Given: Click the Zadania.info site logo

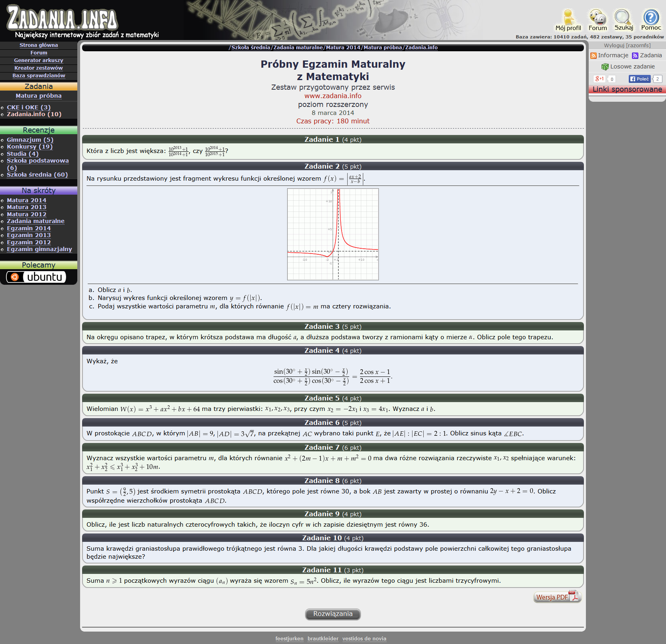Looking at the screenshot, I should pos(62,19).
